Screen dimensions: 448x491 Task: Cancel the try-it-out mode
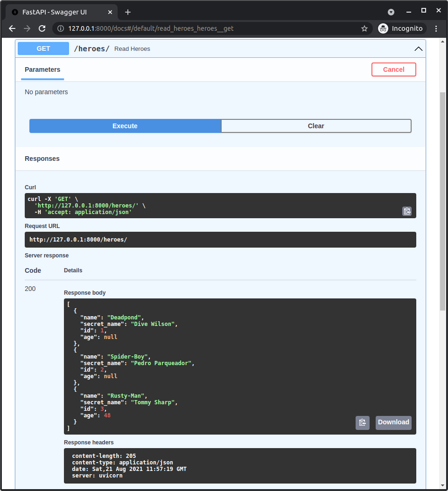click(393, 69)
